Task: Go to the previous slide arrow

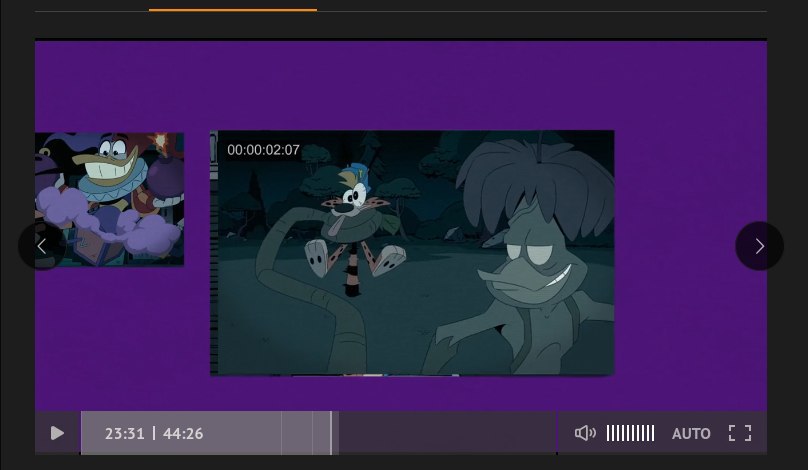Action: coord(42,246)
